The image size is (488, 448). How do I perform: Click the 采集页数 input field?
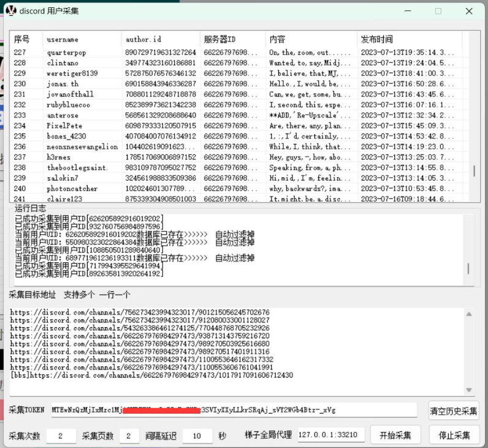pos(129,436)
